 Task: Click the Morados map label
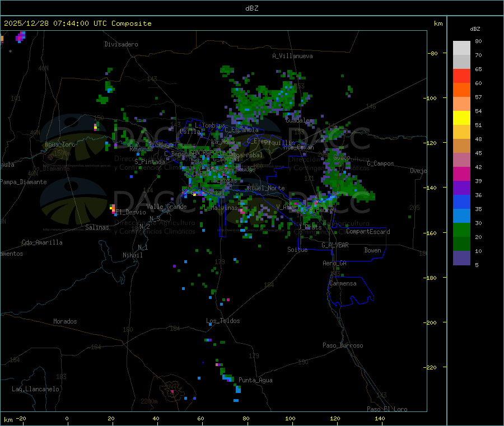pos(65,321)
